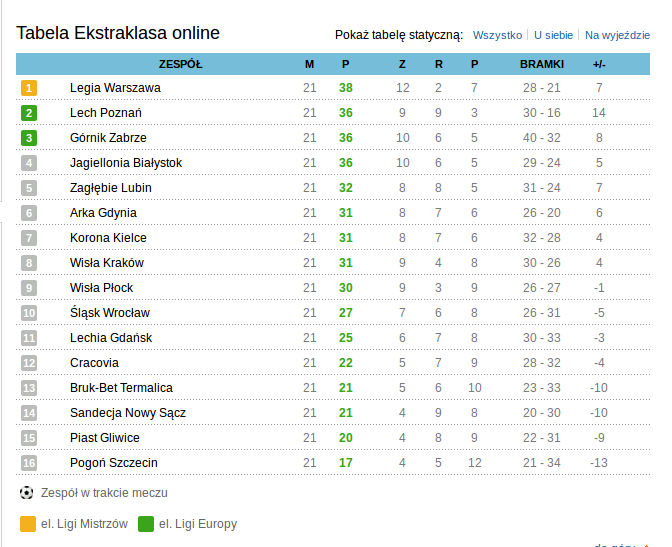The width and height of the screenshot is (672, 547).
Task: Click the gray position 16 badge
Action: [29, 463]
